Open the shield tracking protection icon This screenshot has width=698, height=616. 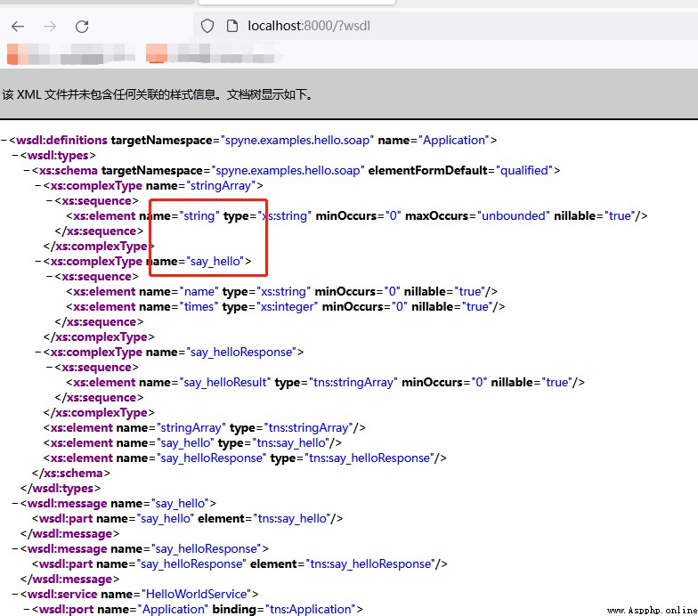click(x=207, y=27)
